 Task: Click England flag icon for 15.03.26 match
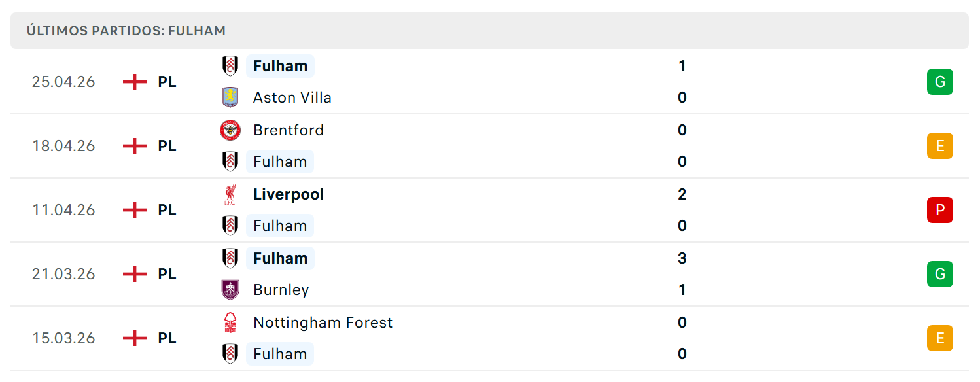pyautogui.click(x=135, y=338)
